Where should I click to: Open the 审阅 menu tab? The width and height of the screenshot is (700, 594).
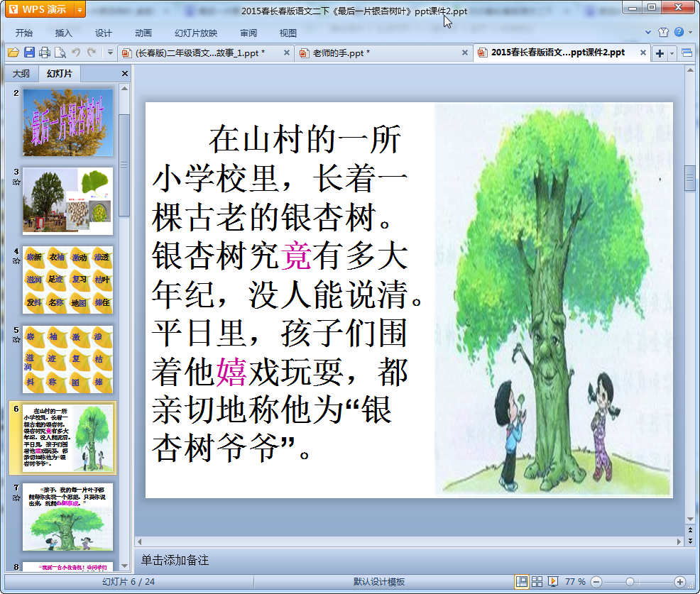tap(248, 33)
